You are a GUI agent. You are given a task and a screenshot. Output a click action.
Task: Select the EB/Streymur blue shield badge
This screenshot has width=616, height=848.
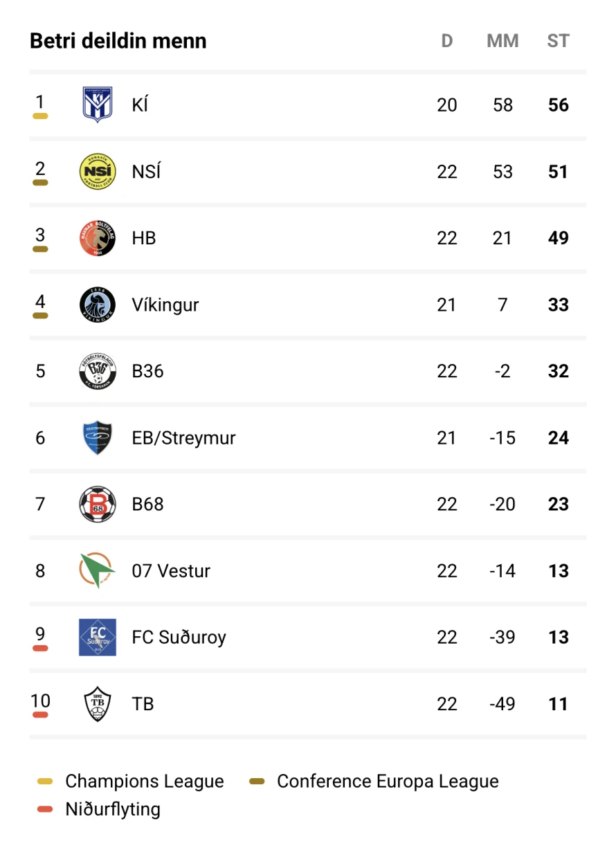click(98, 437)
